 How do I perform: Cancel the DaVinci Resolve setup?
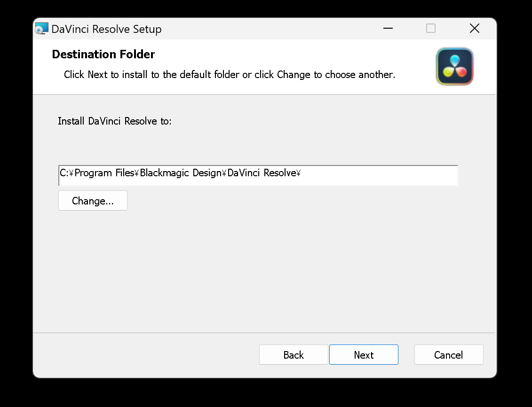click(x=449, y=354)
